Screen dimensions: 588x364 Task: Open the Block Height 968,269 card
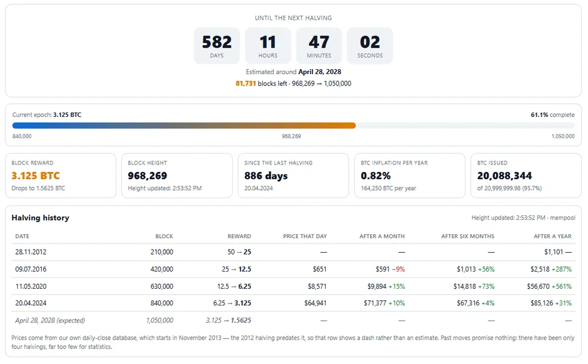coord(177,176)
